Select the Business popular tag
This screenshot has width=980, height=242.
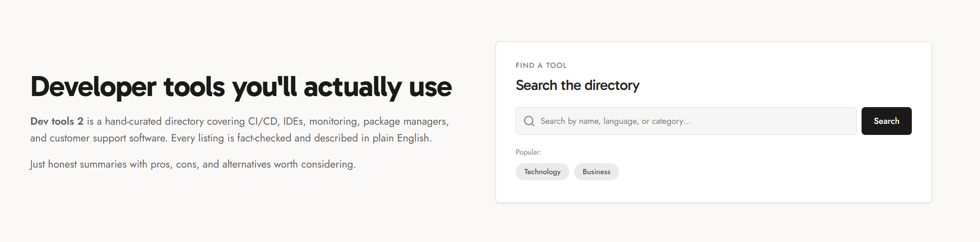click(x=597, y=172)
